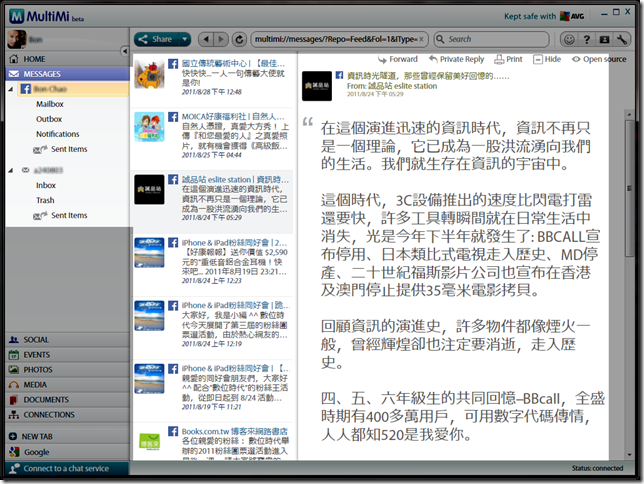Click the forward navigation arrow

pos(221,40)
